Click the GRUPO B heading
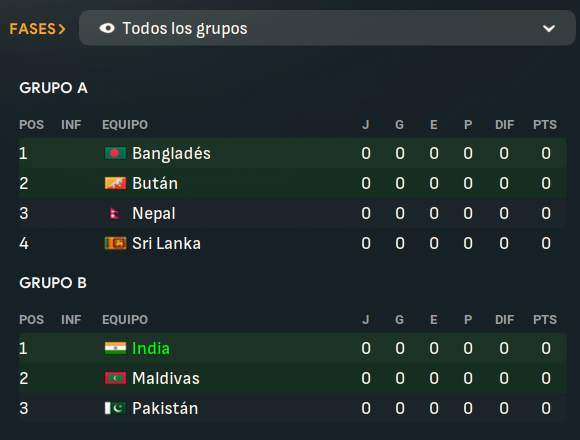The width and height of the screenshot is (580, 440). (x=53, y=283)
